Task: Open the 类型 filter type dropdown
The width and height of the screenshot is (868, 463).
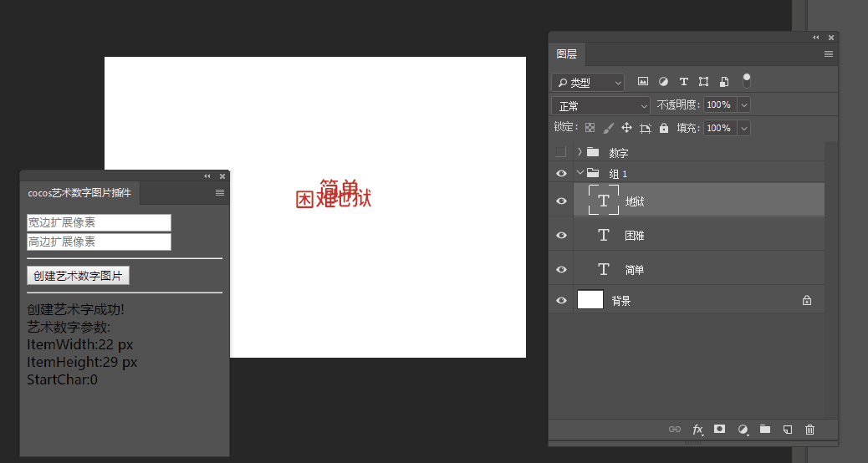Action: [x=588, y=83]
